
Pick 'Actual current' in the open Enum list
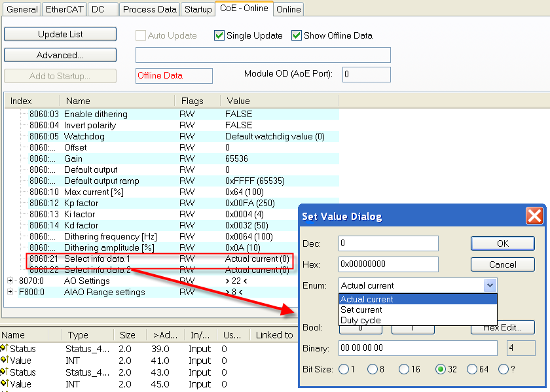(418, 299)
